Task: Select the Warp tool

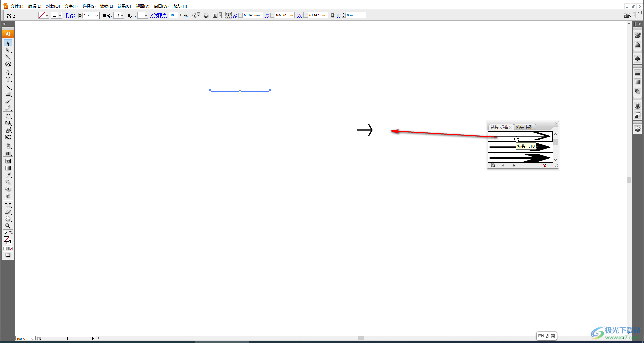Action: click(8, 130)
